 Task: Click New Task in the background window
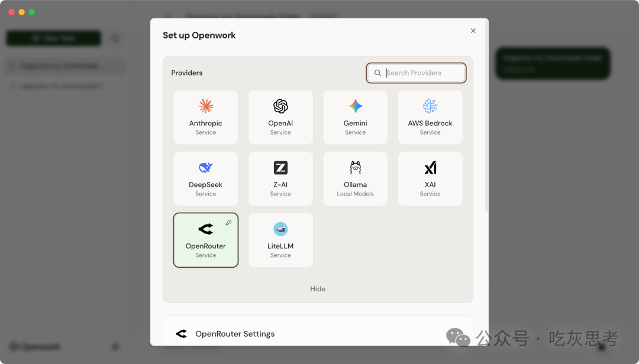(x=53, y=38)
